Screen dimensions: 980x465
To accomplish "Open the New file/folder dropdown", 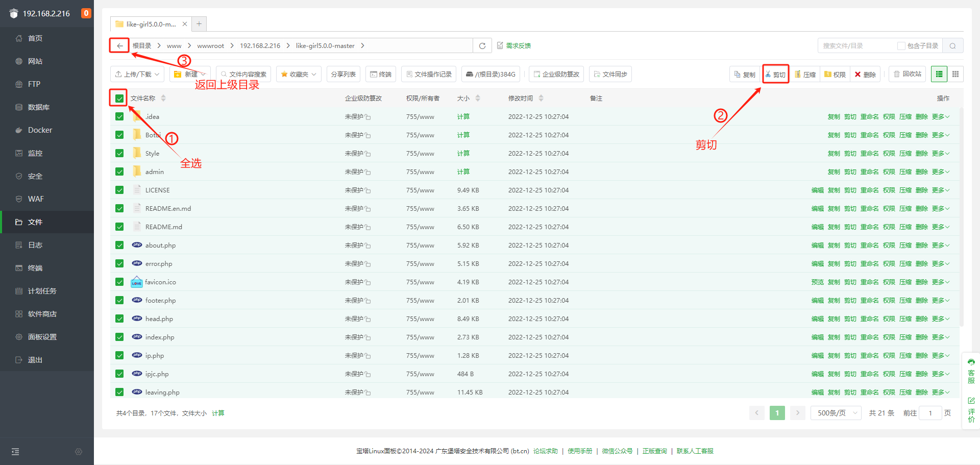I will 190,74.
